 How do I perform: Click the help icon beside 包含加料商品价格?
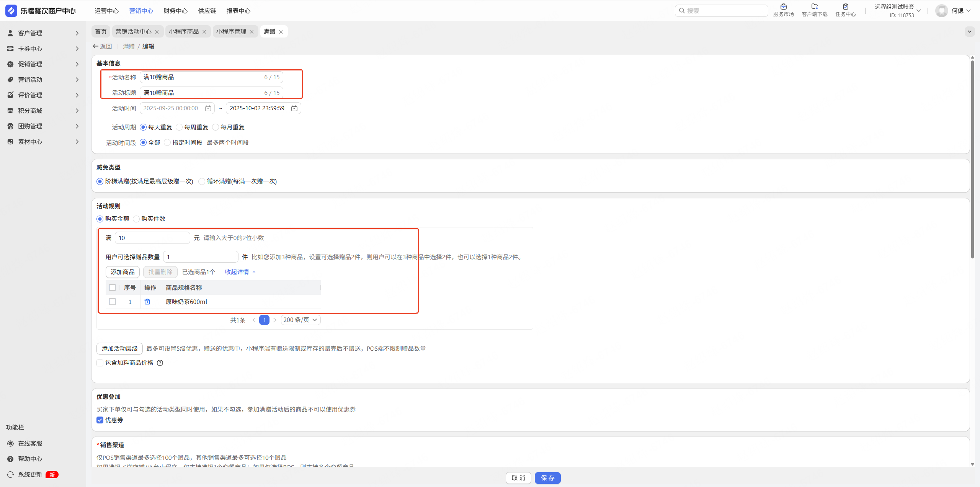pyautogui.click(x=160, y=363)
